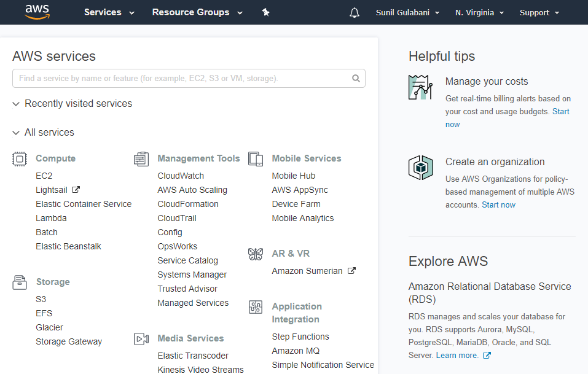The image size is (588, 374).
Task: Click Start now under Manage your costs
Action: click(x=560, y=112)
